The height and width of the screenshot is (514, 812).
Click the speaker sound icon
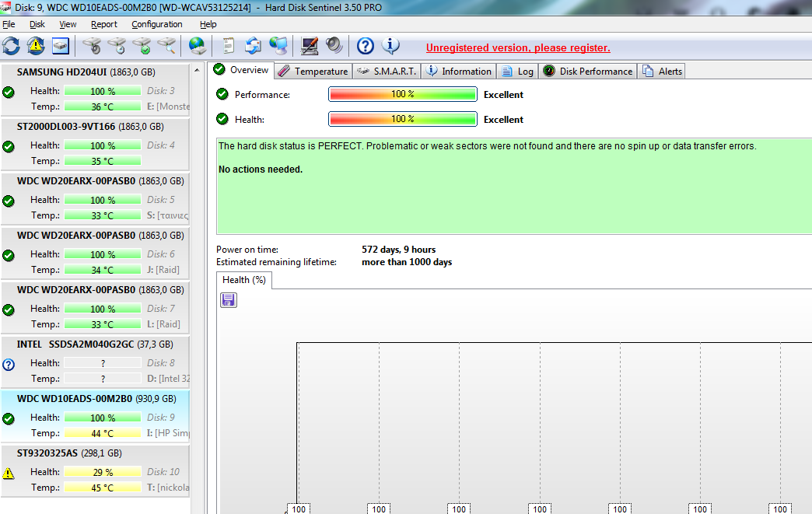click(334, 46)
